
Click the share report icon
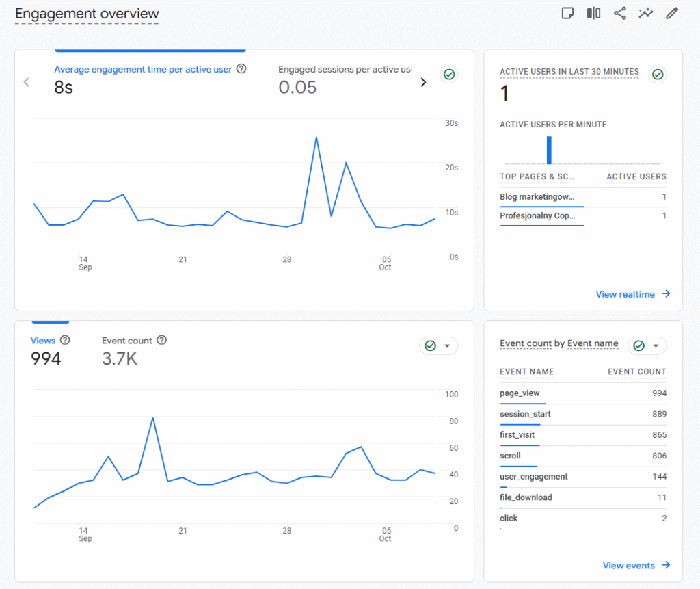point(620,14)
